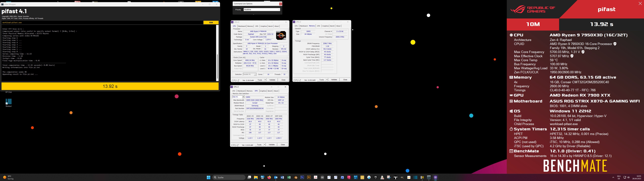Image resolution: width=644 pixels, height=181 pixels.
Task: Close the Command Line Options dialog
Action: 280,4
